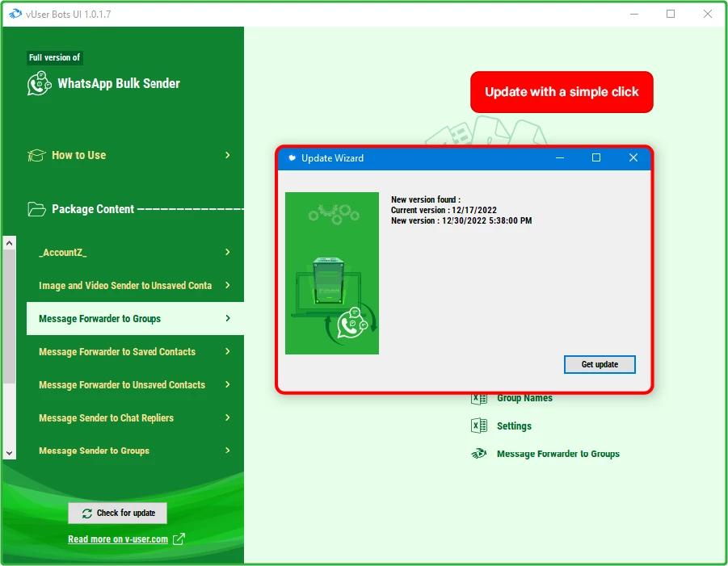Click the Current version : 12/17/2022 text
728x566 pixels.
(444, 210)
